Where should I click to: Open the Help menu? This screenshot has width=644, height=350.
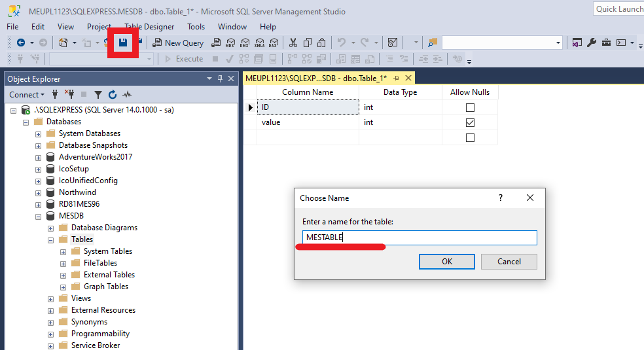coord(268,27)
